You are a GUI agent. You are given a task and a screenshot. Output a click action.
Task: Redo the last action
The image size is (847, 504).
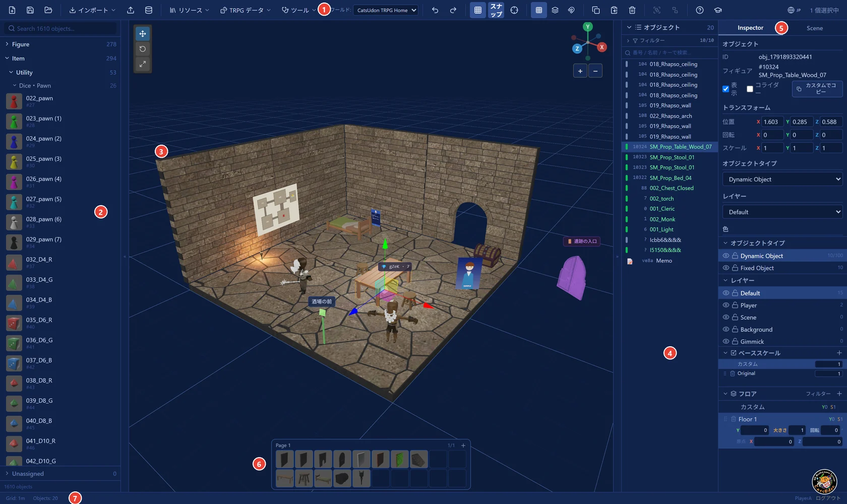point(453,10)
